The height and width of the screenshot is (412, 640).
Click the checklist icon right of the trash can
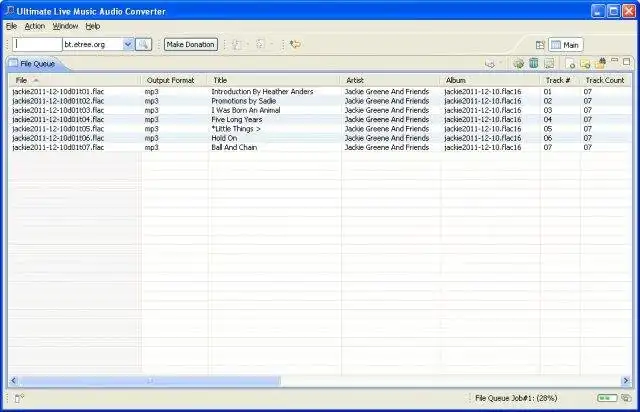click(549, 63)
